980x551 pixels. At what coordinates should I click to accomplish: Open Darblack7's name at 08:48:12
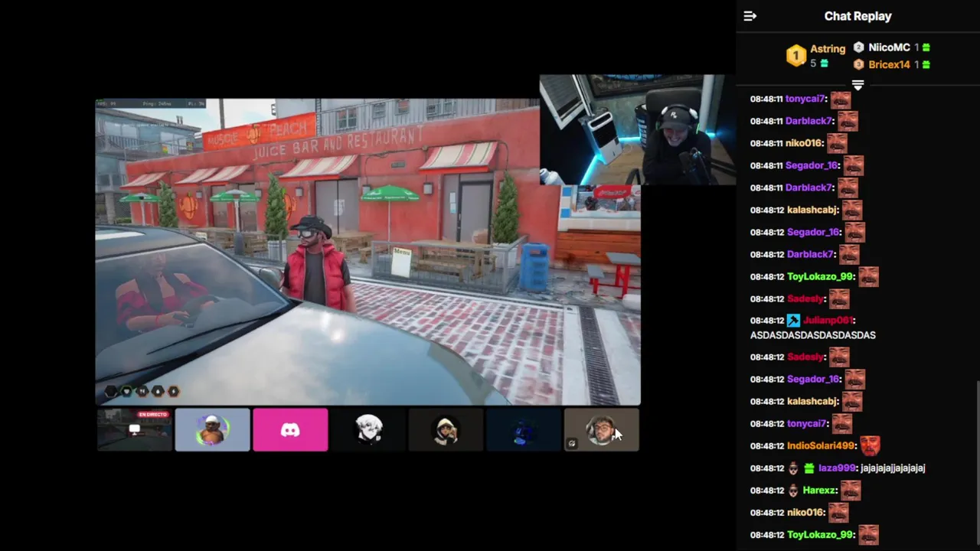click(810, 254)
